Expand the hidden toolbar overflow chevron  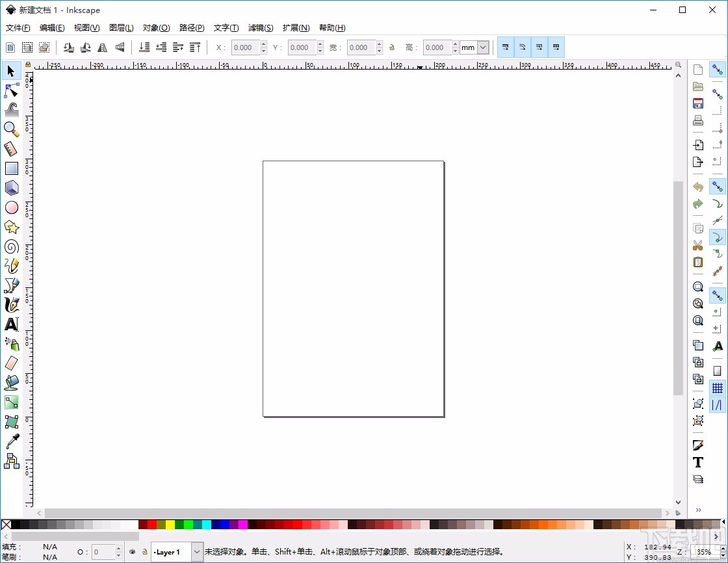[699, 510]
